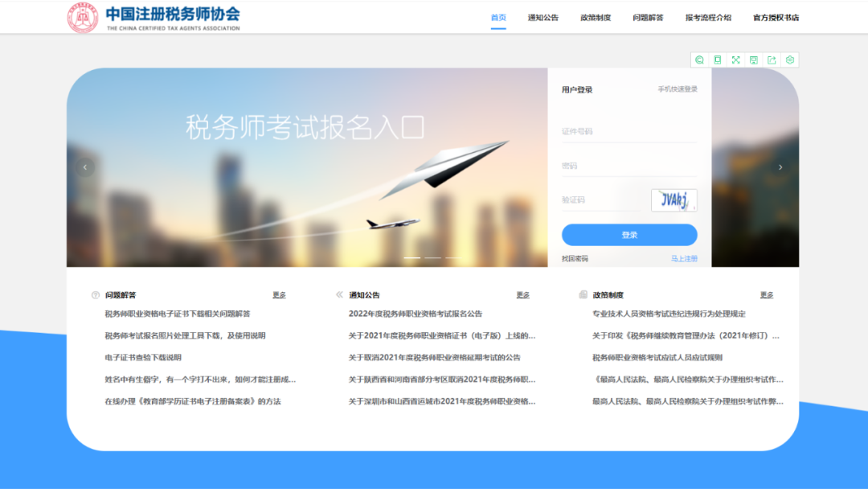This screenshot has height=489, width=868.
Task: Open 税务师职业资格电子证书下载相关问题解答
Action: point(177,314)
